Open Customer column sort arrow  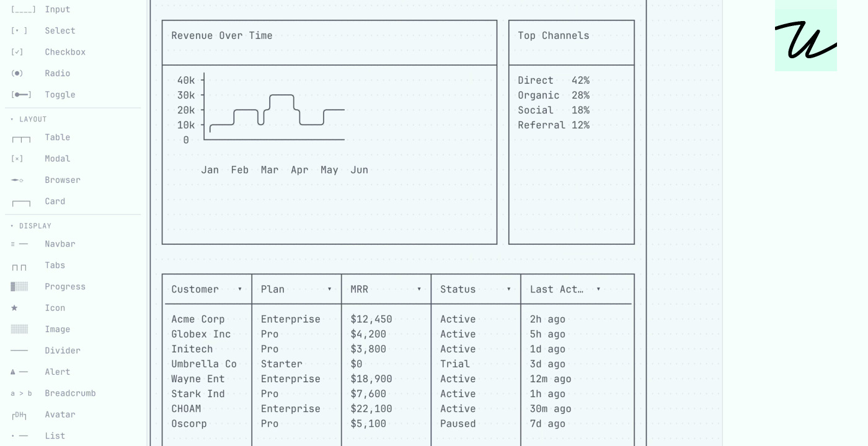point(240,289)
